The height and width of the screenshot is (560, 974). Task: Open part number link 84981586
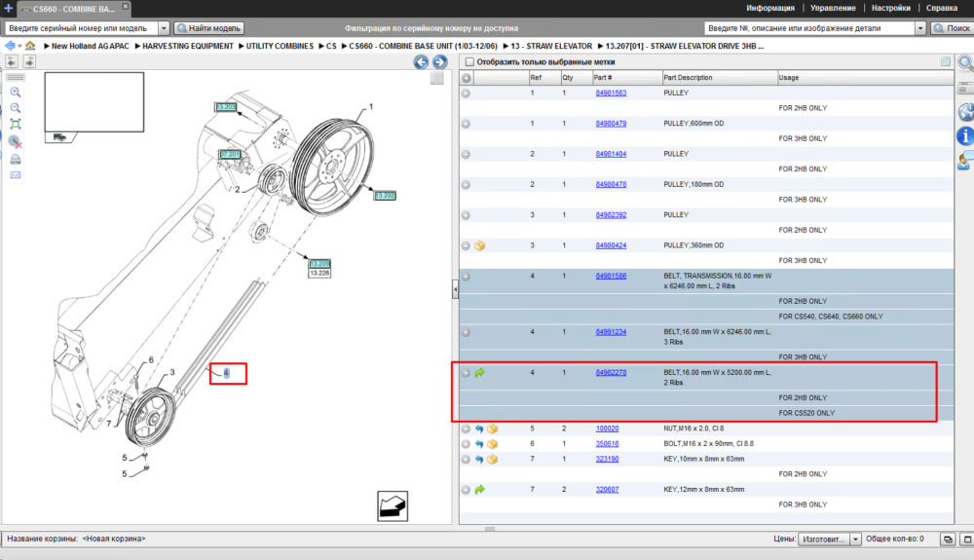click(x=611, y=277)
